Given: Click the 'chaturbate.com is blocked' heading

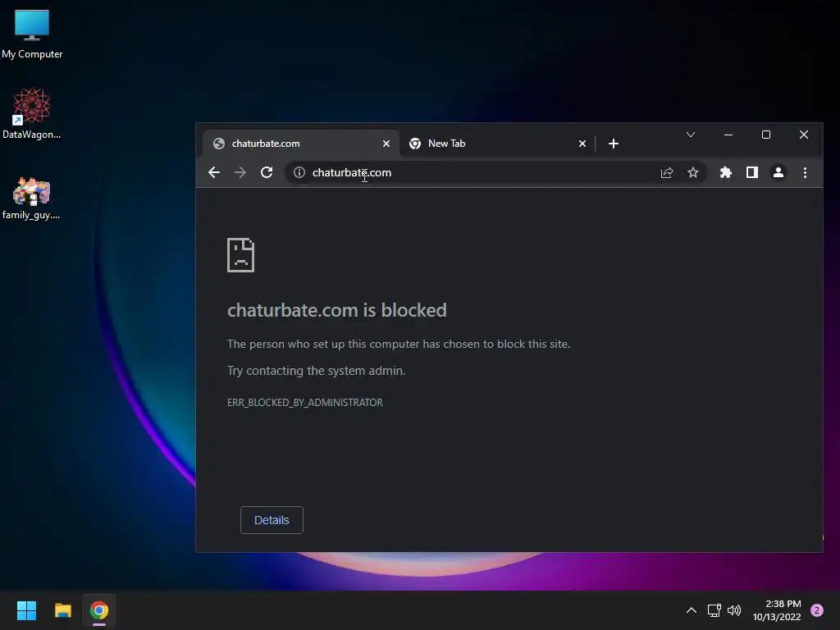Looking at the screenshot, I should point(337,310).
